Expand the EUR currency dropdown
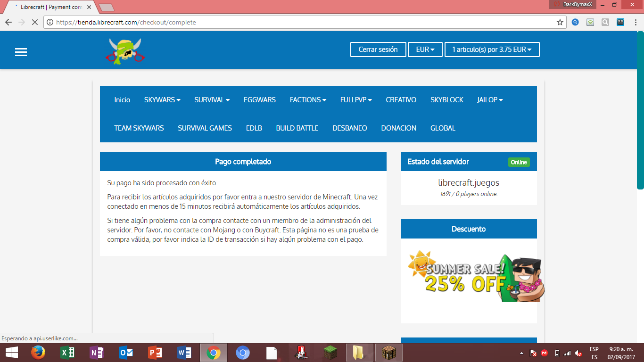 pos(425,49)
